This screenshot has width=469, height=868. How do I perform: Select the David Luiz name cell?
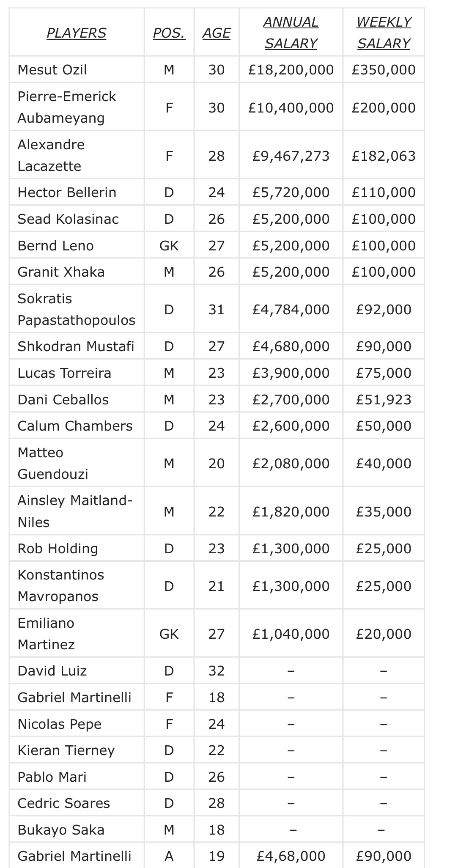pyautogui.click(x=52, y=671)
